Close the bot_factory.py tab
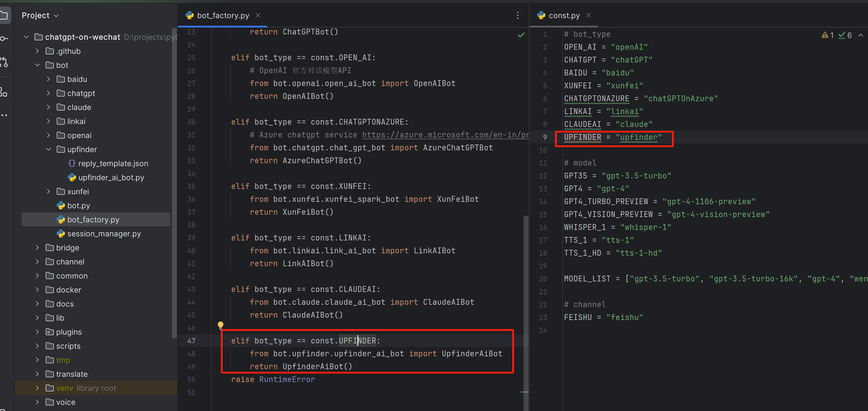Viewport: 868px width, 411px height. click(258, 16)
